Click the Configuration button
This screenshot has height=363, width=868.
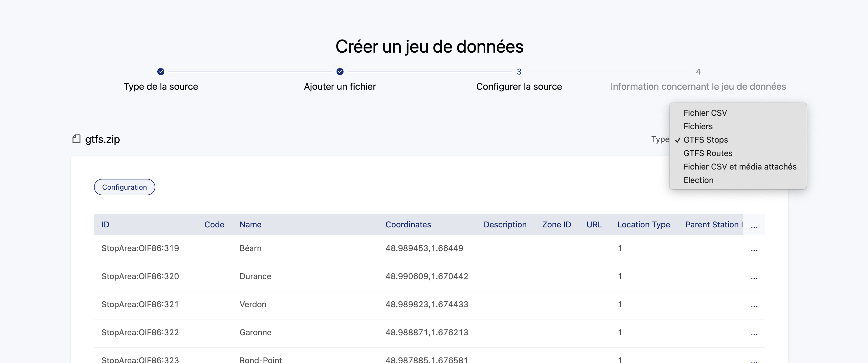pyautogui.click(x=124, y=187)
